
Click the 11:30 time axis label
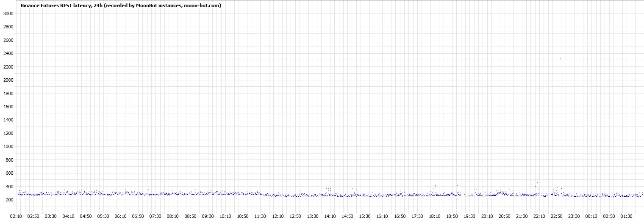(260, 216)
